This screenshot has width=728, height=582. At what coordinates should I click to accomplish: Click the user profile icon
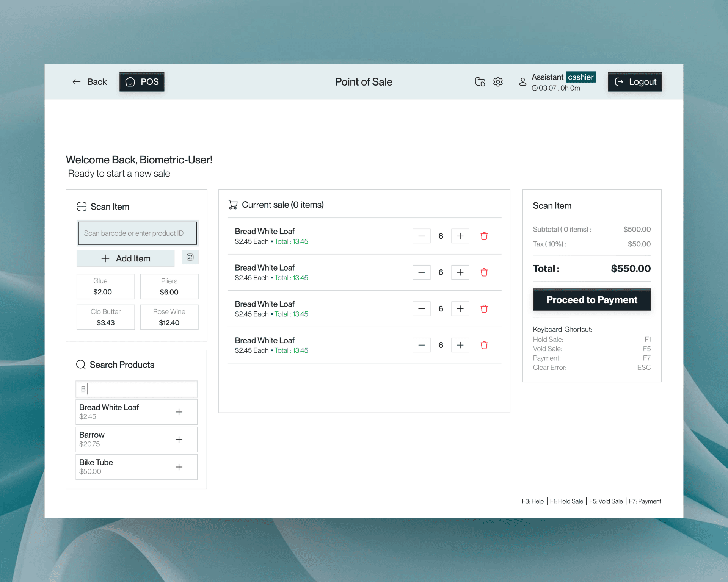click(x=522, y=82)
